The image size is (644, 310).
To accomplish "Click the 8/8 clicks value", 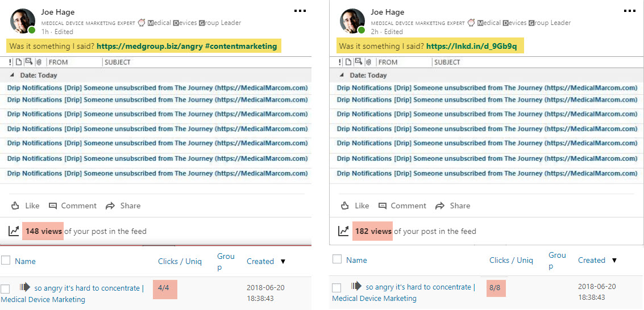I will (495, 288).
